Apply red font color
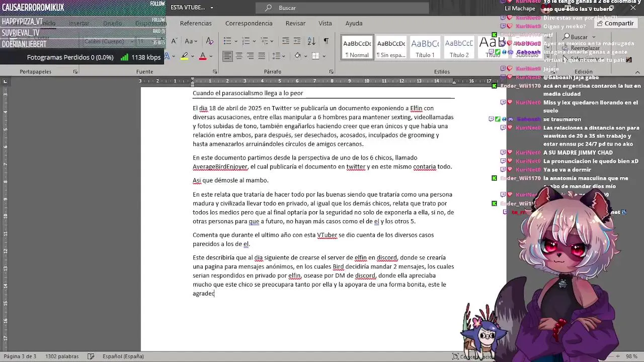644x362 pixels. [203, 56]
